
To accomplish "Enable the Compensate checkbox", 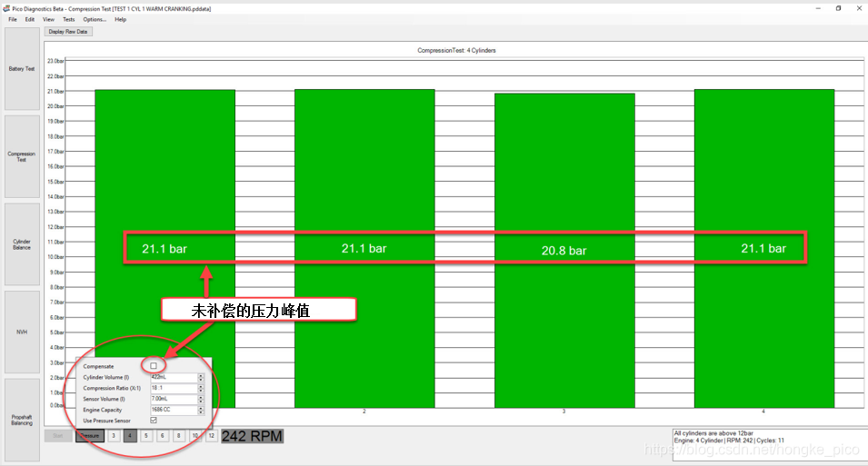I will coord(154,366).
